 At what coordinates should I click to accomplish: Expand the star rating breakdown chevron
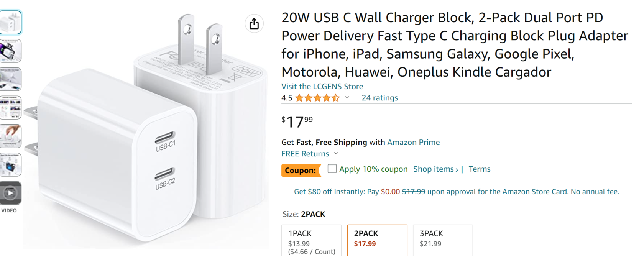click(x=347, y=98)
